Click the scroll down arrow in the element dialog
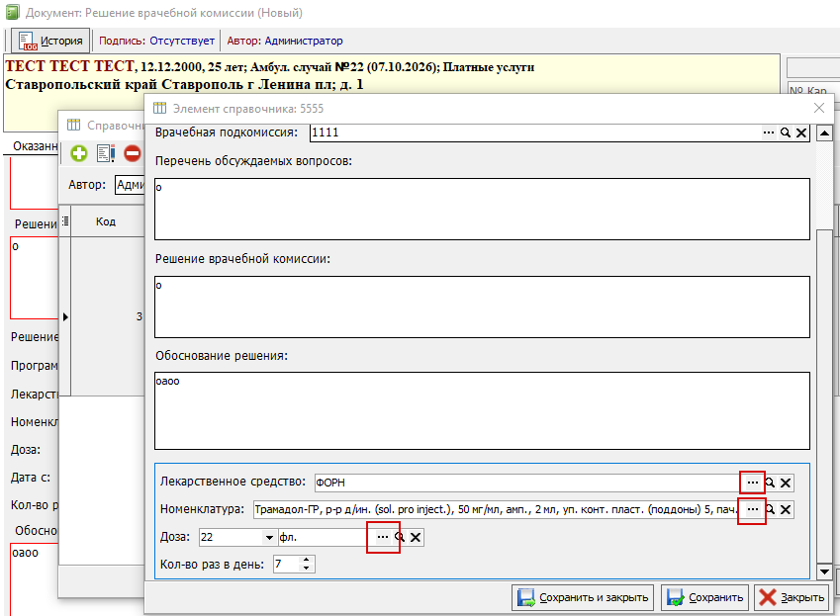840x616 pixels. 824,572
